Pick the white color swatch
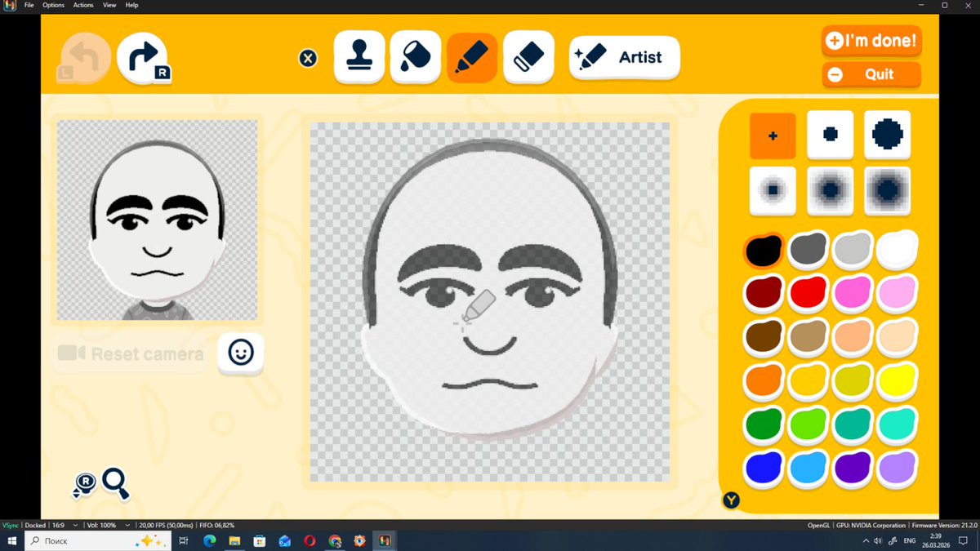 tap(897, 248)
